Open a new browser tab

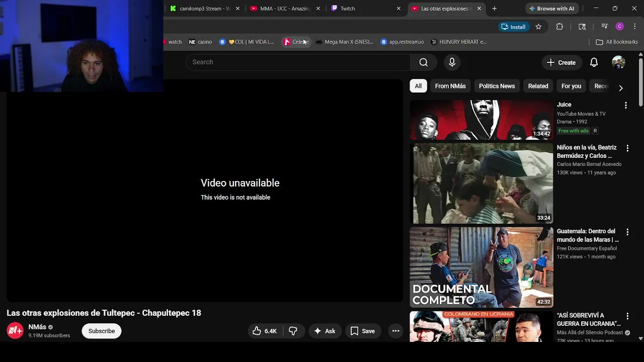tap(494, 9)
